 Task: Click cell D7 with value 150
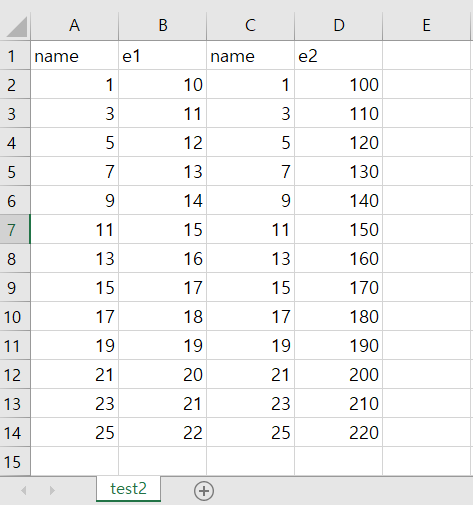(x=338, y=229)
